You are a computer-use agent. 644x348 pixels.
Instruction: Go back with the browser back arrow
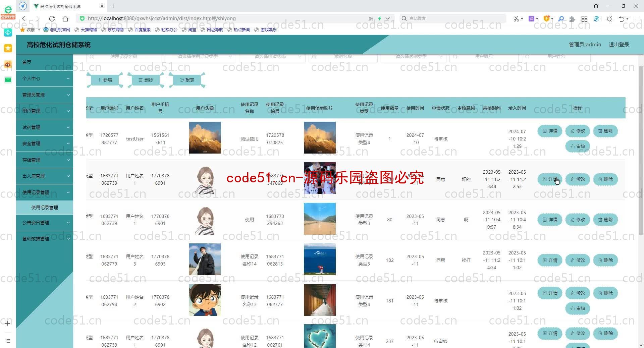coord(23,19)
